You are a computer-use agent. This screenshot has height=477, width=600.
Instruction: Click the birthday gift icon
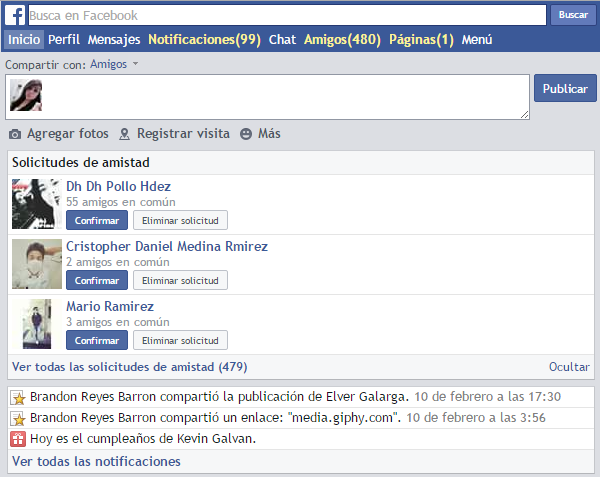click(x=18, y=439)
